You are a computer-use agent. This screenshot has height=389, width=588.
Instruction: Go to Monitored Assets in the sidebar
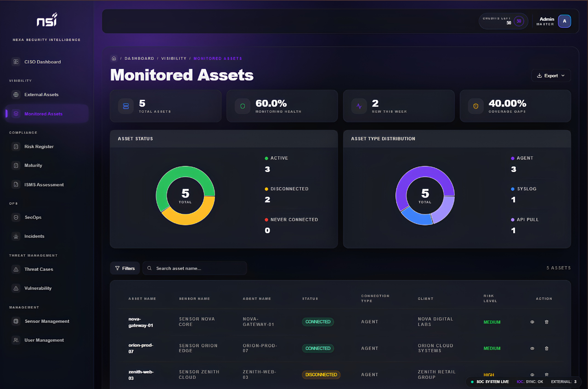point(46,114)
